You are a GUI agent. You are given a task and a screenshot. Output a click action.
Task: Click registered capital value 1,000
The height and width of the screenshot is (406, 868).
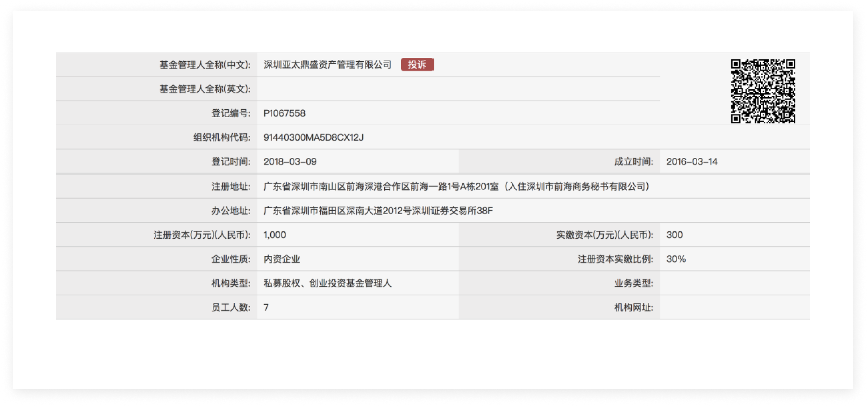(275, 235)
